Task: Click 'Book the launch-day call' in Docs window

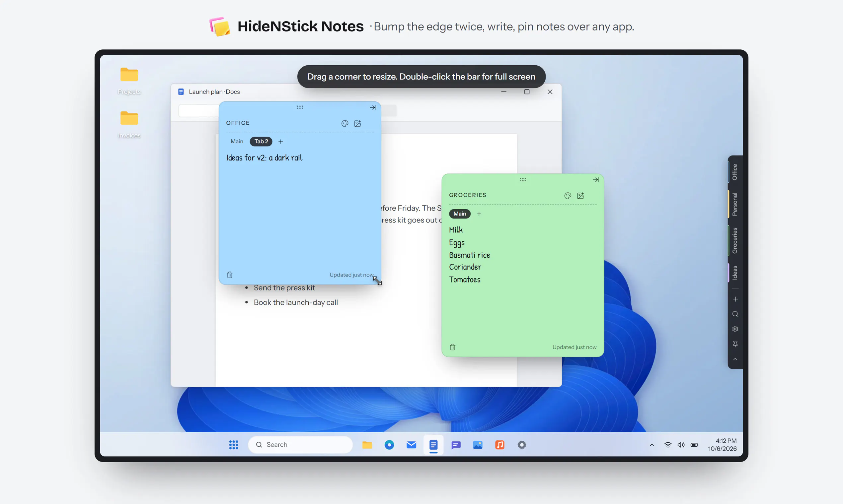Action: tap(296, 302)
